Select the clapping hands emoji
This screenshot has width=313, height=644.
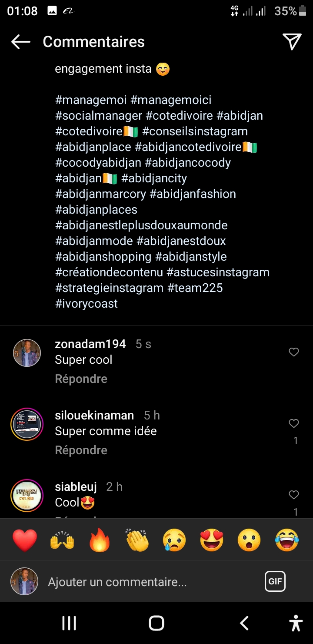137,540
